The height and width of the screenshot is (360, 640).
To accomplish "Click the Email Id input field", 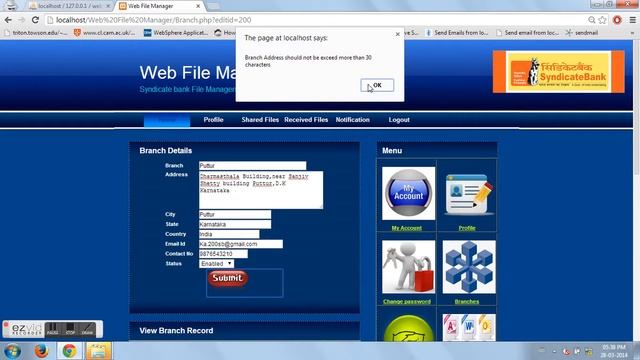I will tap(241, 244).
